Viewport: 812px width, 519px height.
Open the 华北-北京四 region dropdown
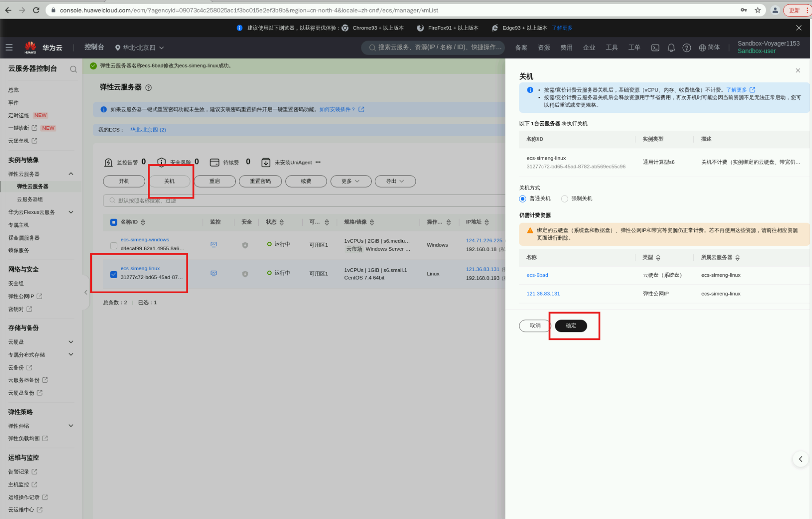[139, 48]
